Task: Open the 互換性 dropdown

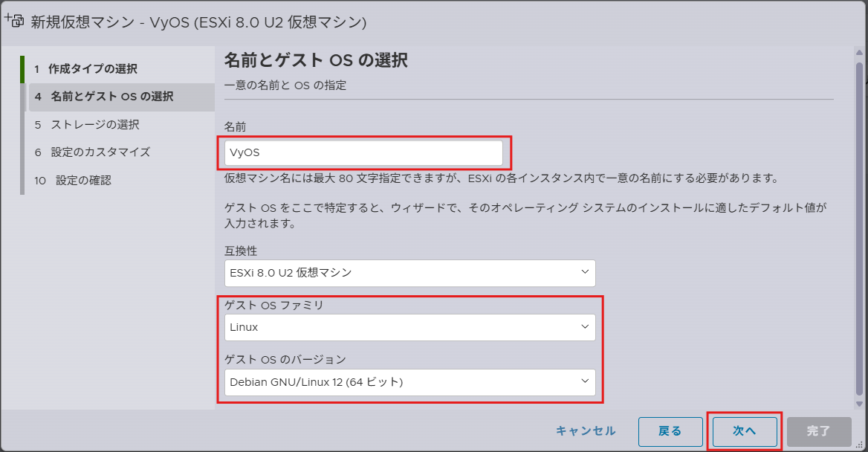Action: coord(409,273)
